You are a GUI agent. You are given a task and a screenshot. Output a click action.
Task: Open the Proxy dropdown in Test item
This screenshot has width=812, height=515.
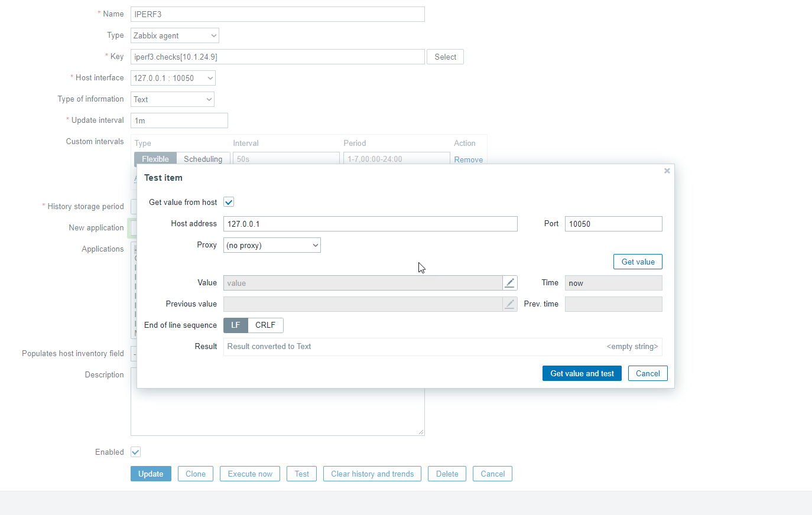(272, 245)
